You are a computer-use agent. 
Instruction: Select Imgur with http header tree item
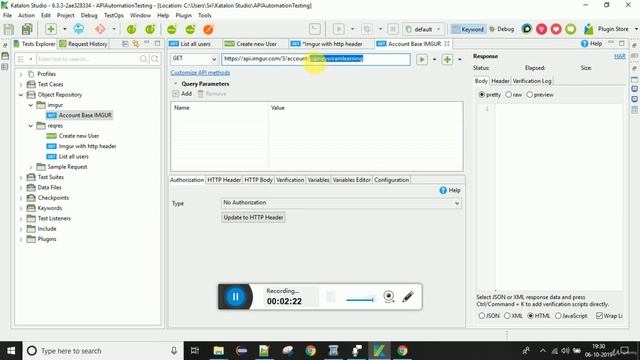[x=87, y=146]
